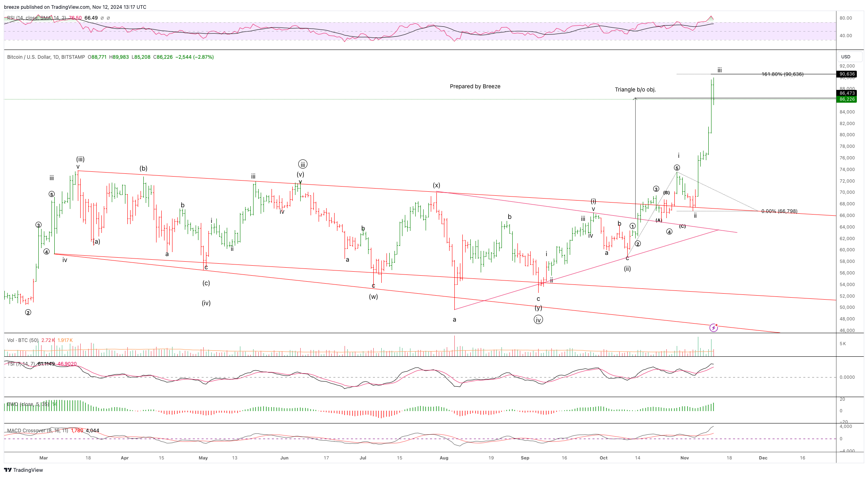The height and width of the screenshot is (477, 868).
Task: Click the circled 5 label under wave i
Action: point(677,168)
